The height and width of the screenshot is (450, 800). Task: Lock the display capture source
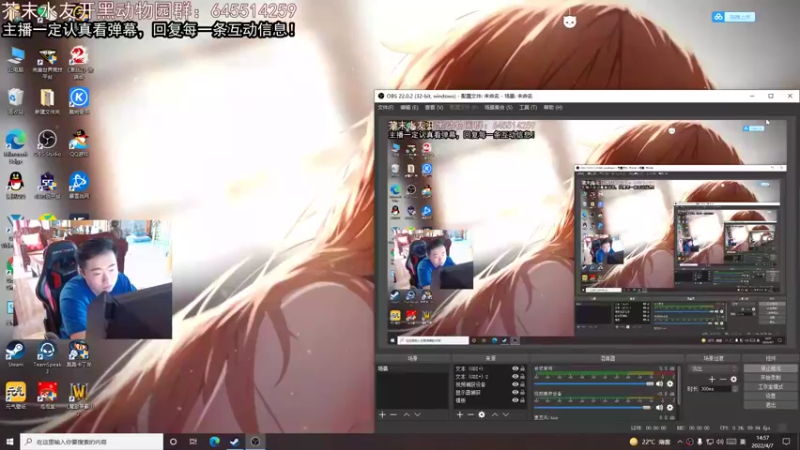[x=522, y=392]
